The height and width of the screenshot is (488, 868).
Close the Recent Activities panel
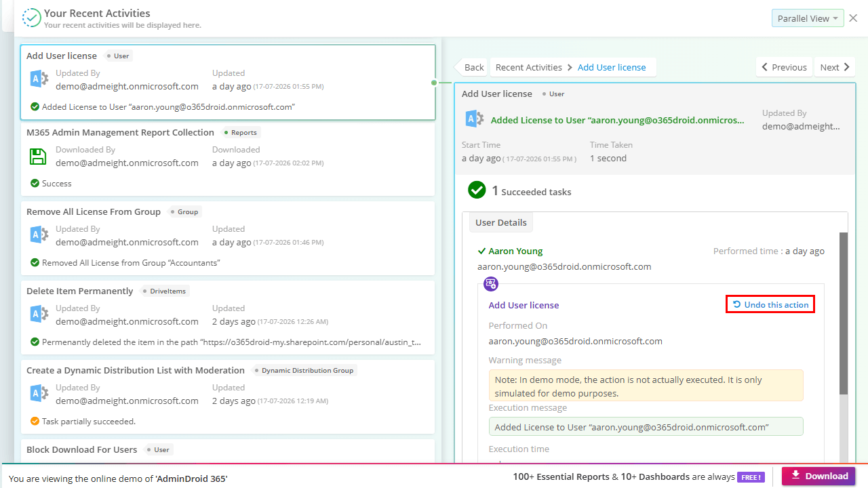853,18
